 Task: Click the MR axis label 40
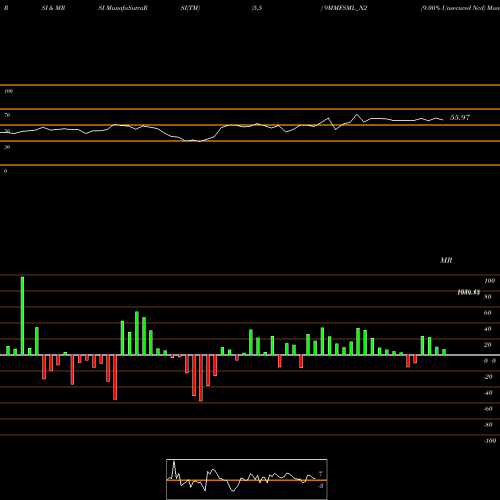point(488,329)
